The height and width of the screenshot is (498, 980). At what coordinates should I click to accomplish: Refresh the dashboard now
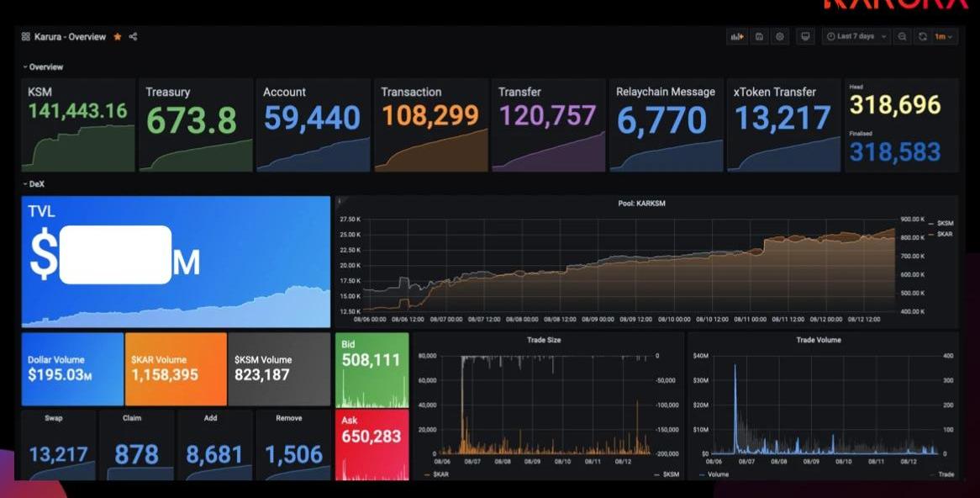pos(923,37)
